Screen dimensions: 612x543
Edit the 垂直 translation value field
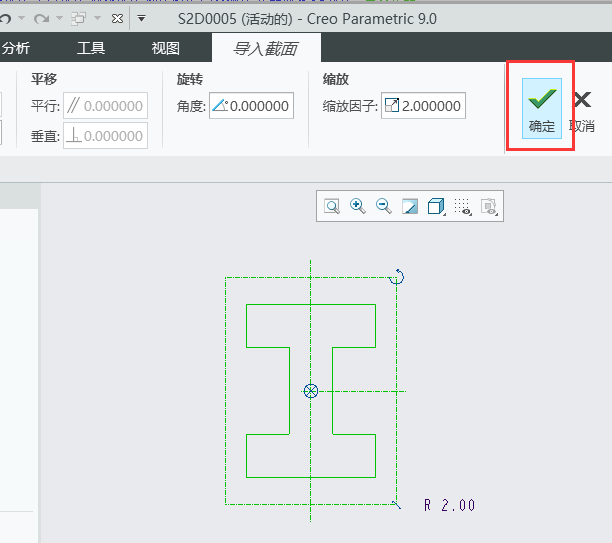(x=106, y=135)
